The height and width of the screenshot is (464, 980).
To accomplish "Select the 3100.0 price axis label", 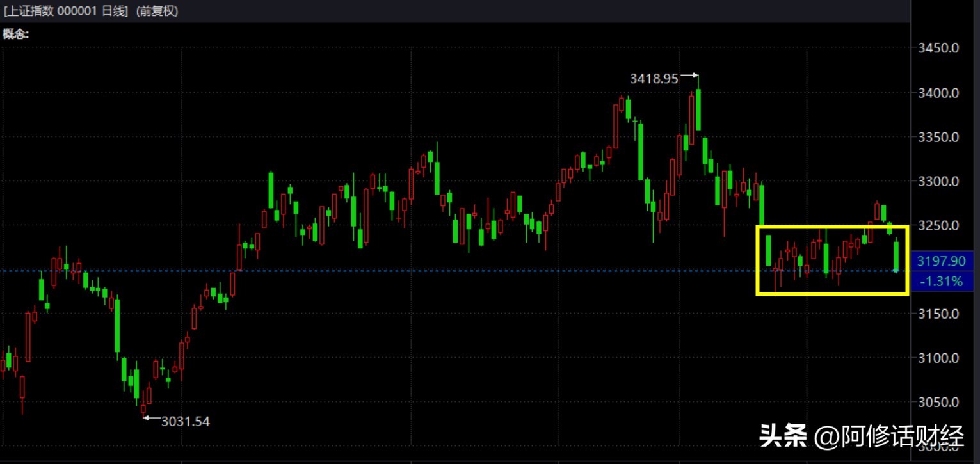I will pos(938,358).
